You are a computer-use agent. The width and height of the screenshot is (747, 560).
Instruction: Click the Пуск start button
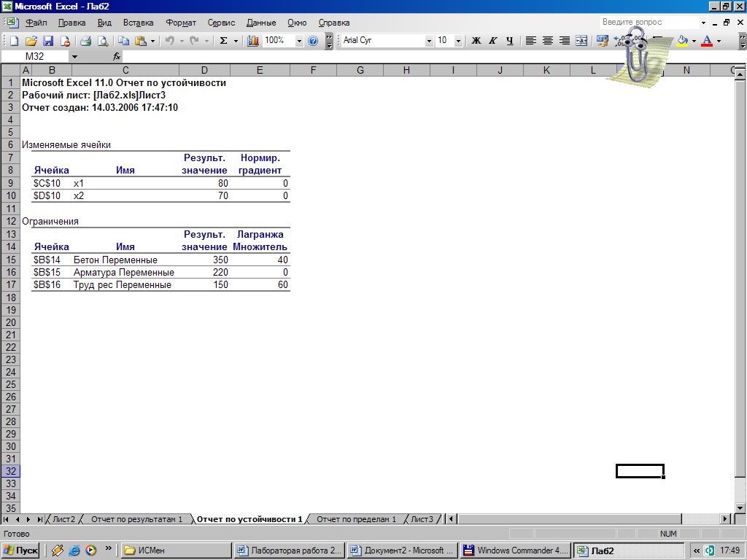click(20, 551)
